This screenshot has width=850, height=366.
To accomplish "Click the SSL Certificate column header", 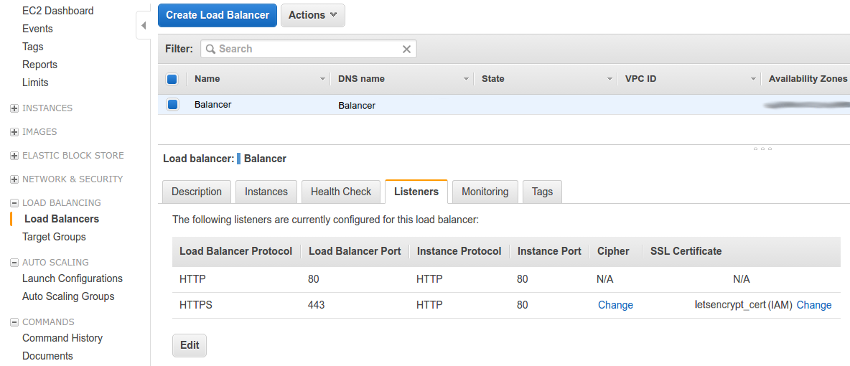I will tap(686, 252).
